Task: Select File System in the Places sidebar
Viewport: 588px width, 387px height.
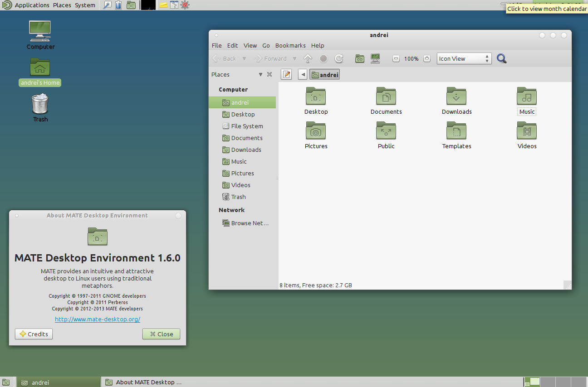Action: tap(247, 126)
